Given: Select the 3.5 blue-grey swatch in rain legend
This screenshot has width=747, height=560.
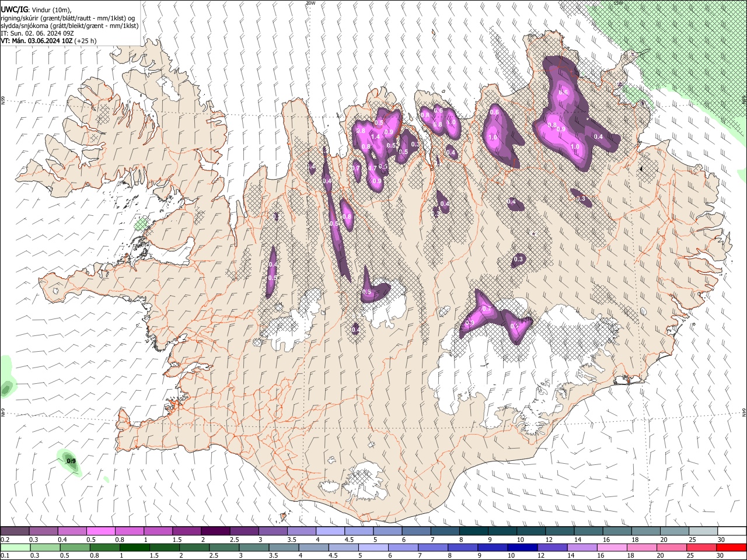Looking at the screenshot, I should [x=283, y=547].
